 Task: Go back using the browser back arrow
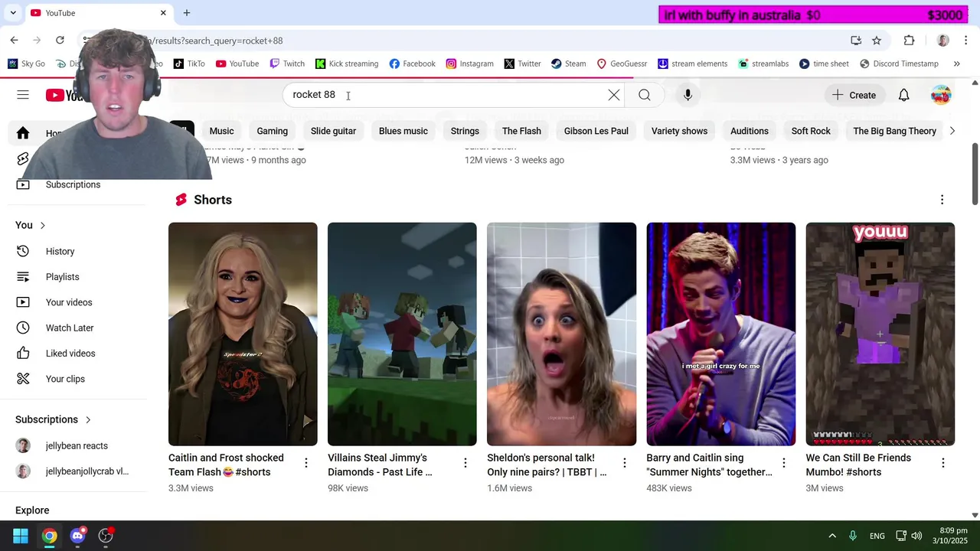pos(14,40)
